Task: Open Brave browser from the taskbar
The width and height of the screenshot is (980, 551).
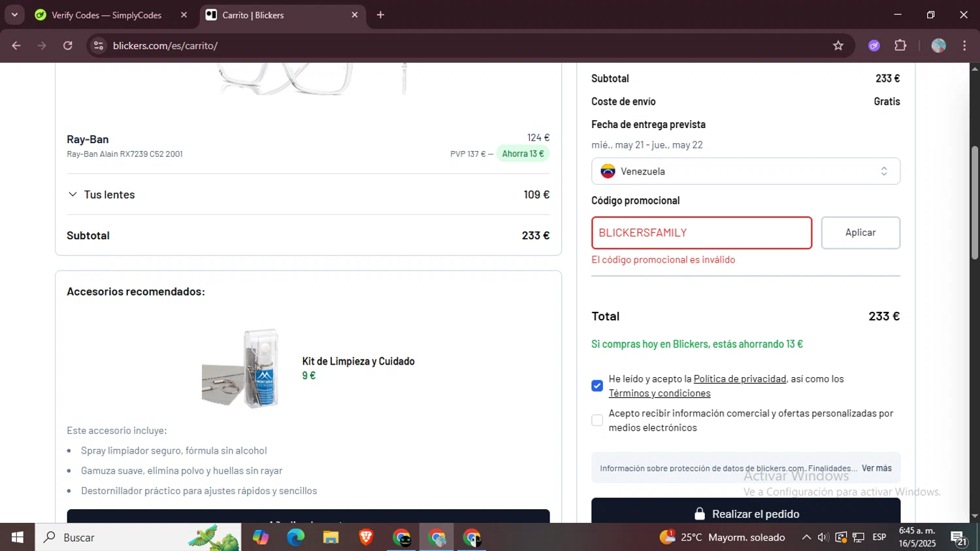Action: [366, 537]
